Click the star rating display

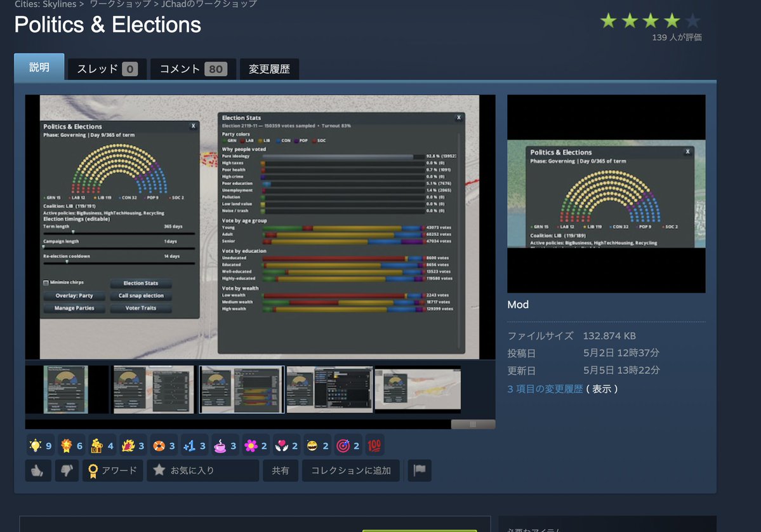pos(650,21)
